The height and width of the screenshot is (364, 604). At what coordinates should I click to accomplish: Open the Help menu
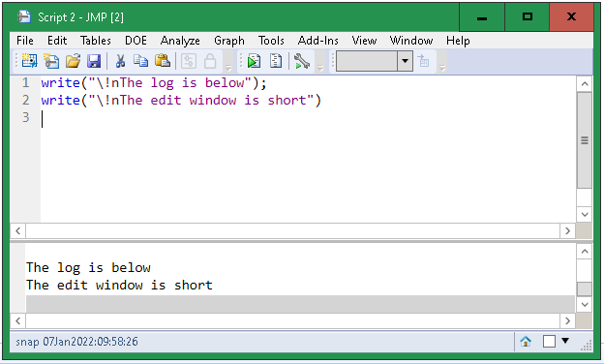(x=458, y=41)
